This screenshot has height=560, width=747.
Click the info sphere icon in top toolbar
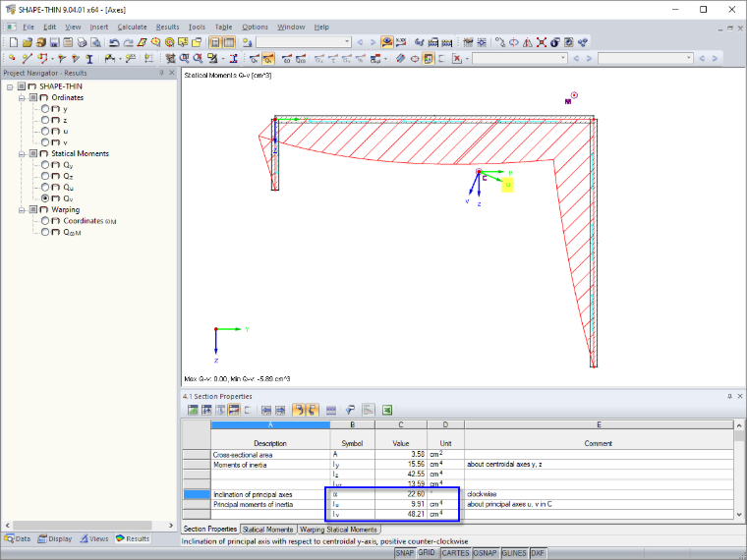(x=555, y=42)
